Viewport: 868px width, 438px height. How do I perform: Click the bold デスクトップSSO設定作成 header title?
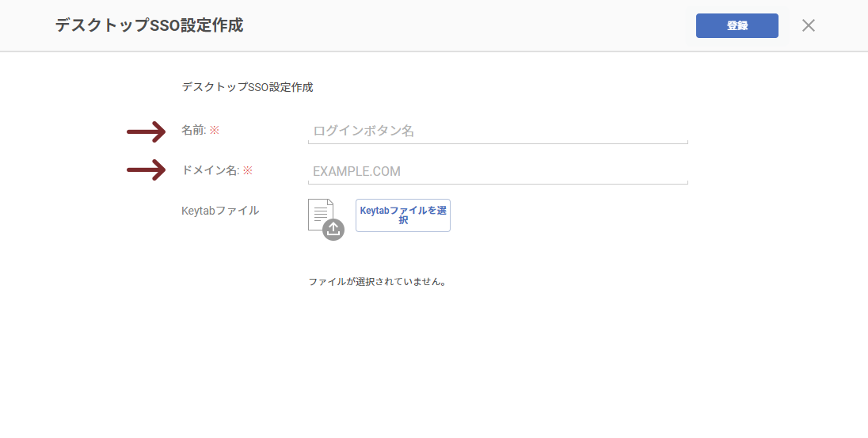tap(149, 25)
